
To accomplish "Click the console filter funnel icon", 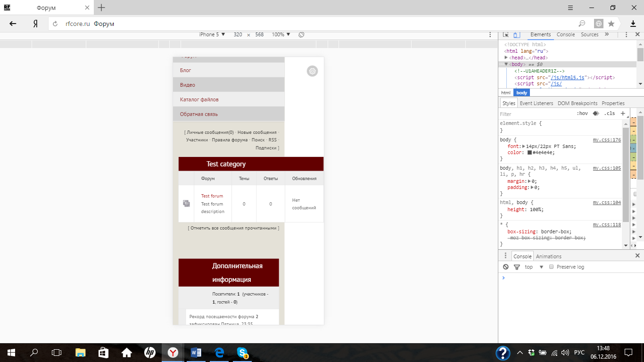I will coord(517,267).
